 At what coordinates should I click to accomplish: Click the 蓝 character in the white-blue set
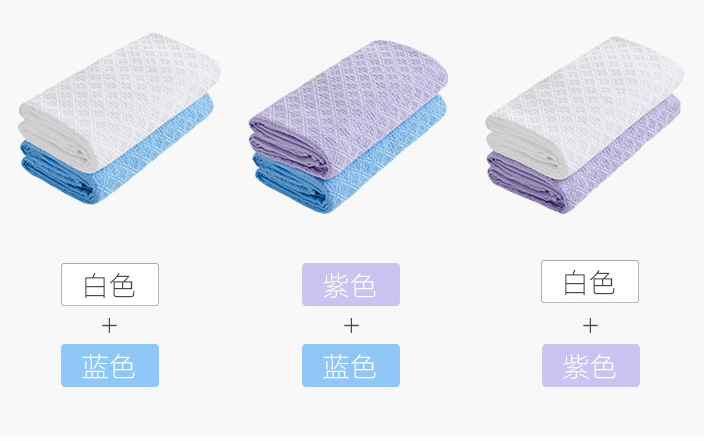[x=94, y=366]
